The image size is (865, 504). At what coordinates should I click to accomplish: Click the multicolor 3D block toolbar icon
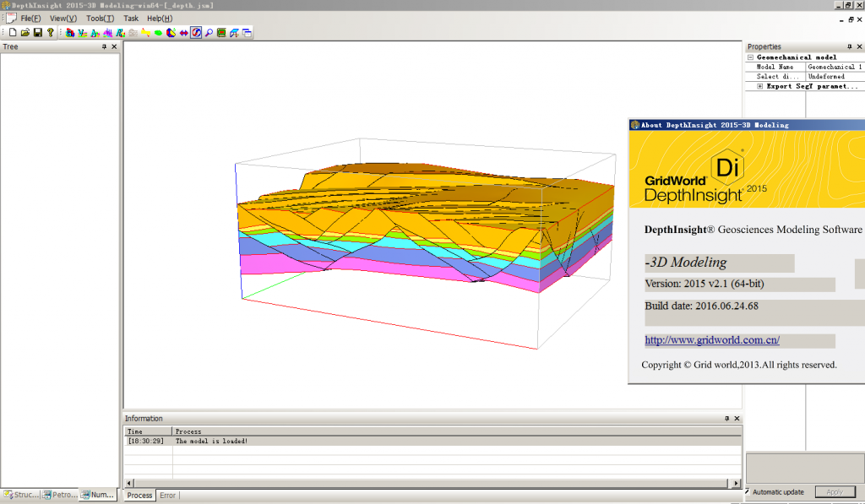tap(171, 33)
